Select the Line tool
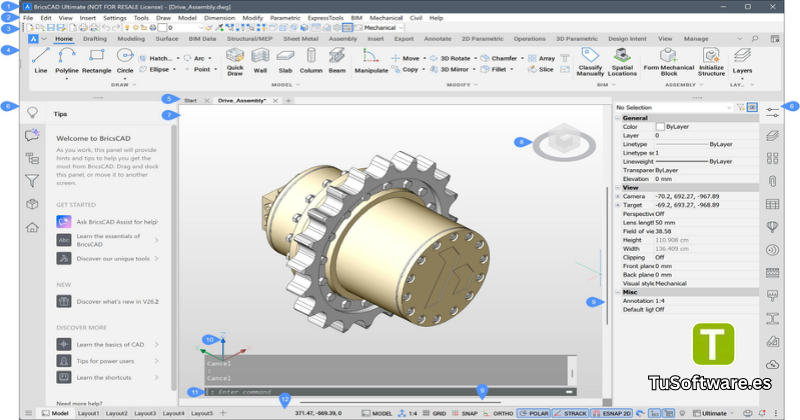Image resolution: width=800 pixels, height=420 pixels. coord(41,61)
